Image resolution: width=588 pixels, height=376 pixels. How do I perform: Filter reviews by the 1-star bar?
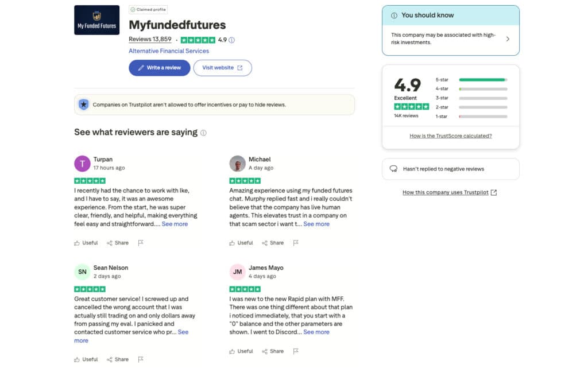[x=482, y=117]
